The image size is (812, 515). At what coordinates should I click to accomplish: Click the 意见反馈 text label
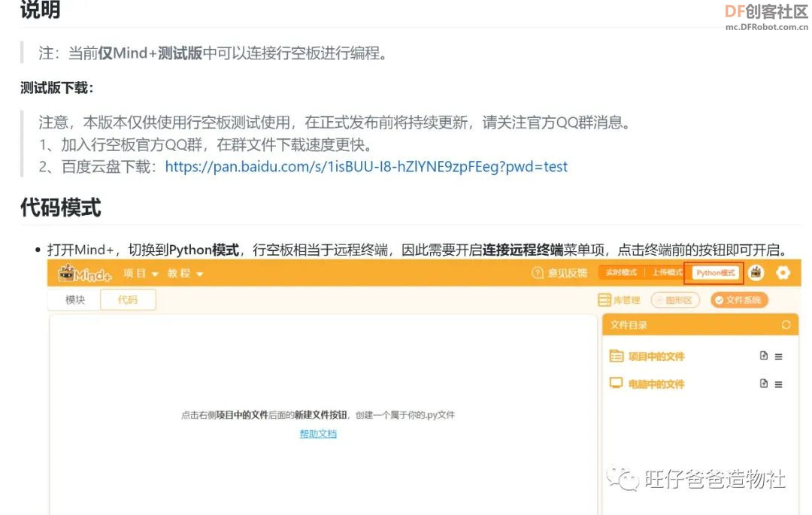coord(568,273)
